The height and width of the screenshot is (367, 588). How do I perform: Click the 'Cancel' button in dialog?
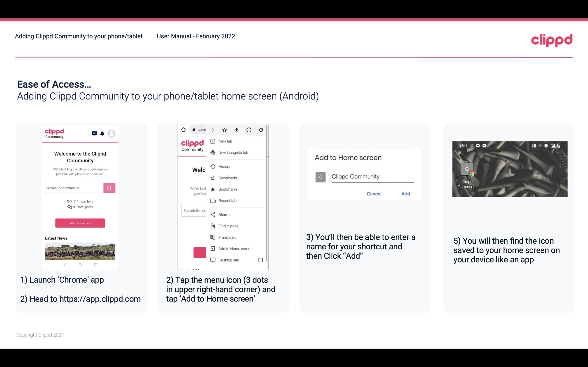[374, 194]
